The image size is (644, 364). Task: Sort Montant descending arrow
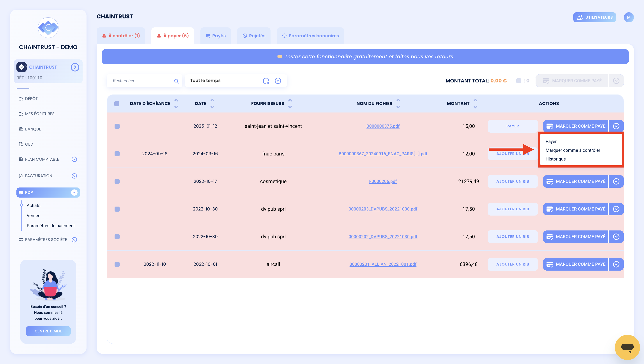tap(475, 107)
